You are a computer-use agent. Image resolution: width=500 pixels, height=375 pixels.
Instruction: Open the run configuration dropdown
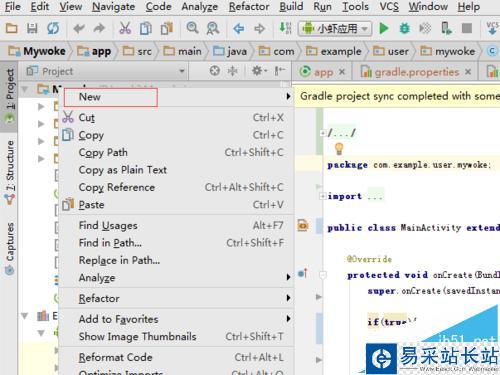(x=335, y=29)
